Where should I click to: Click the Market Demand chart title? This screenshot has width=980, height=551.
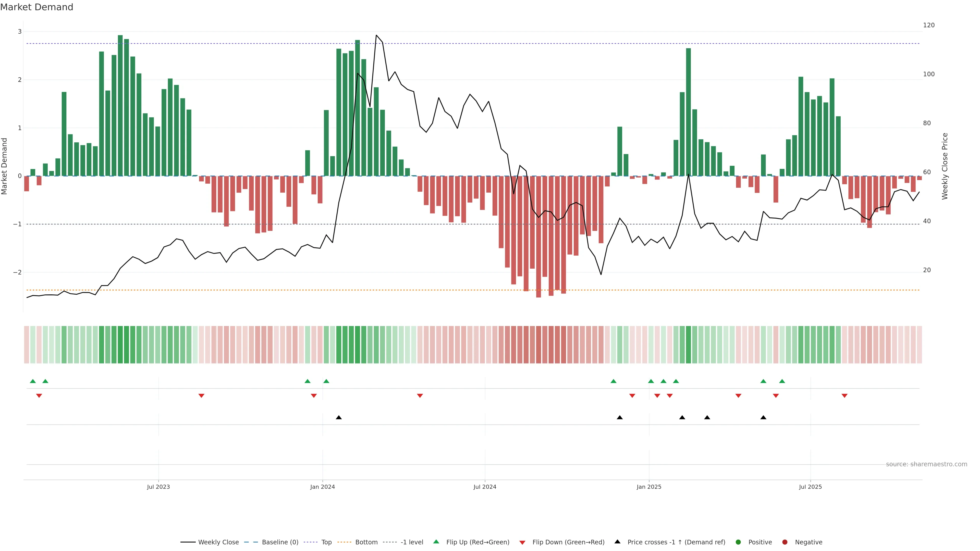click(x=36, y=7)
